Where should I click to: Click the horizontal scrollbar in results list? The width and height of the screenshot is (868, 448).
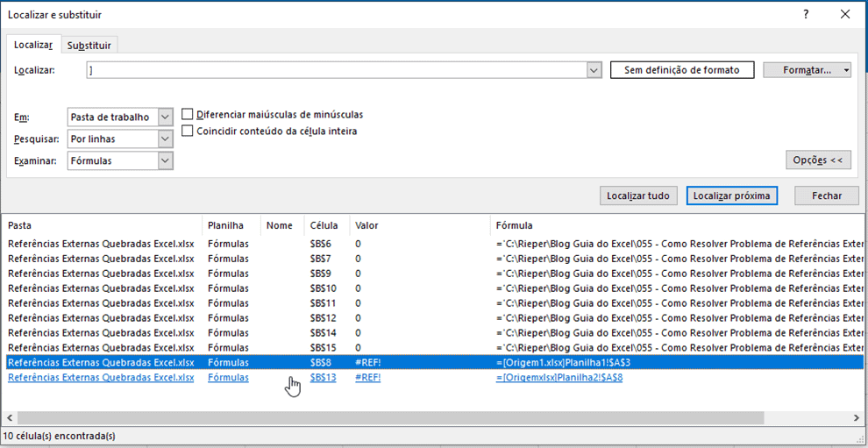pyautogui.click(x=351, y=417)
